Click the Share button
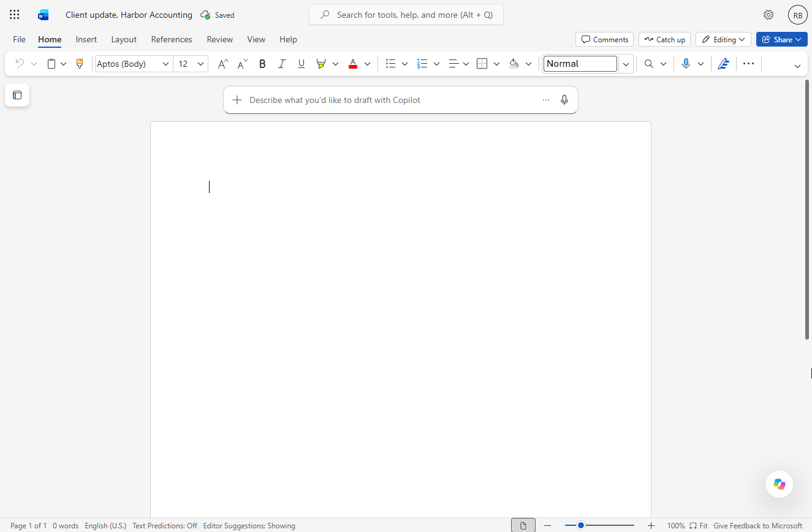 [782, 39]
